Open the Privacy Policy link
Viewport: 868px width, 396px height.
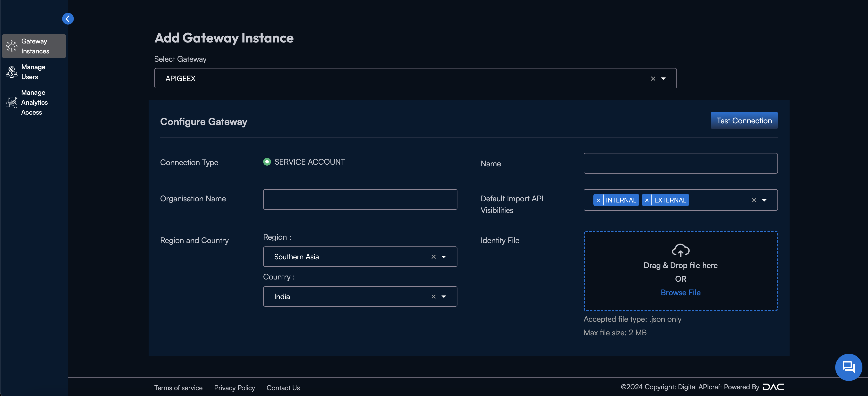[235, 388]
